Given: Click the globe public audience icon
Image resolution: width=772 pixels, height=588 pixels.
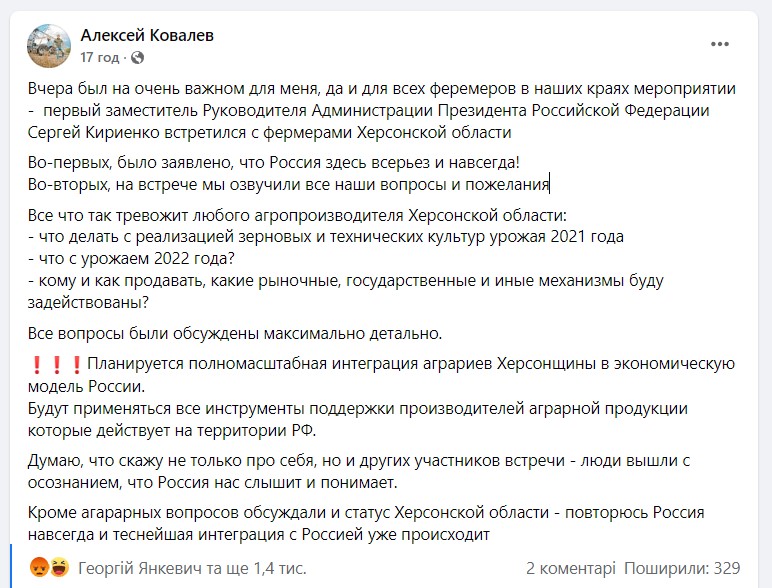Looking at the screenshot, I should click(137, 57).
